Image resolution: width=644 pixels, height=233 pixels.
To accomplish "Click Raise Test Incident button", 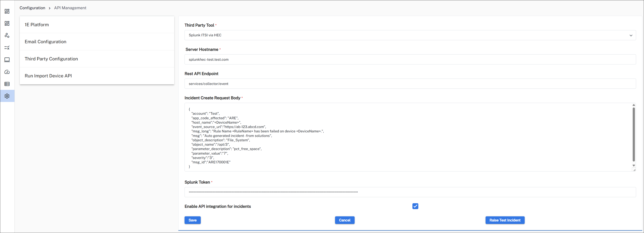I will point(505,220).
